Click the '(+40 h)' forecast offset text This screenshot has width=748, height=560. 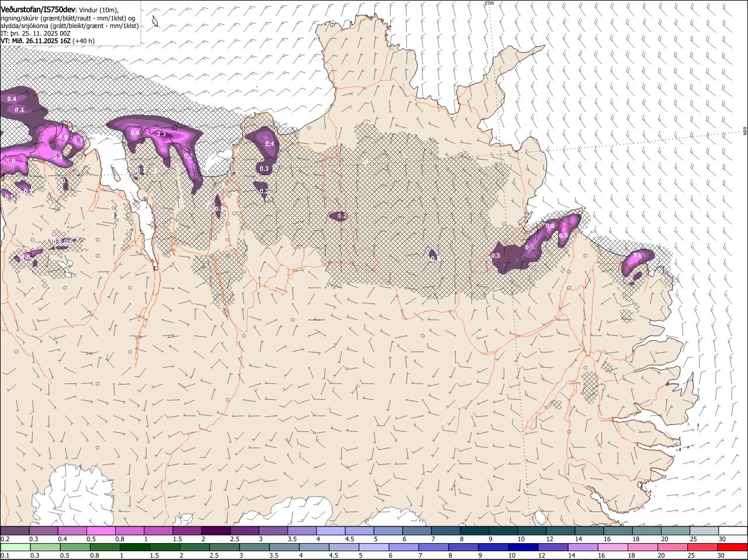tap(84, 41)
